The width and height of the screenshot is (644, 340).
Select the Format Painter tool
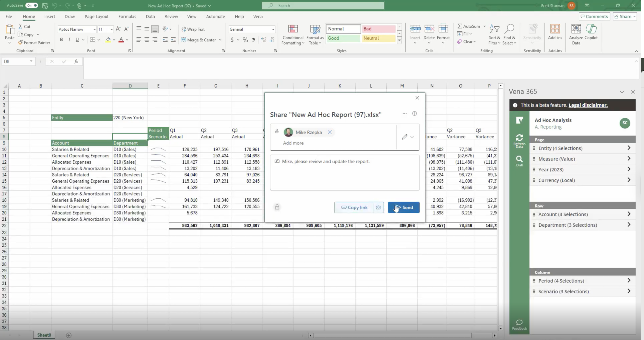[x=34, y=43]
